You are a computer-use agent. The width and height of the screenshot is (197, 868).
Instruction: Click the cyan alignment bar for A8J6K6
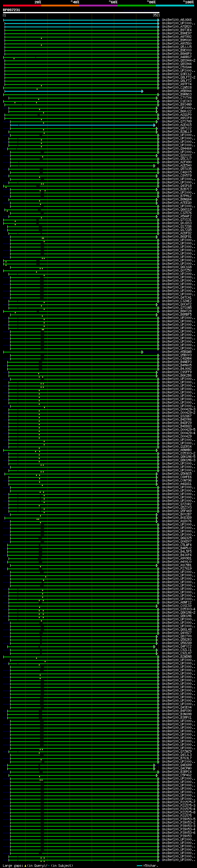pyautogui.click(x=81, y=20)
